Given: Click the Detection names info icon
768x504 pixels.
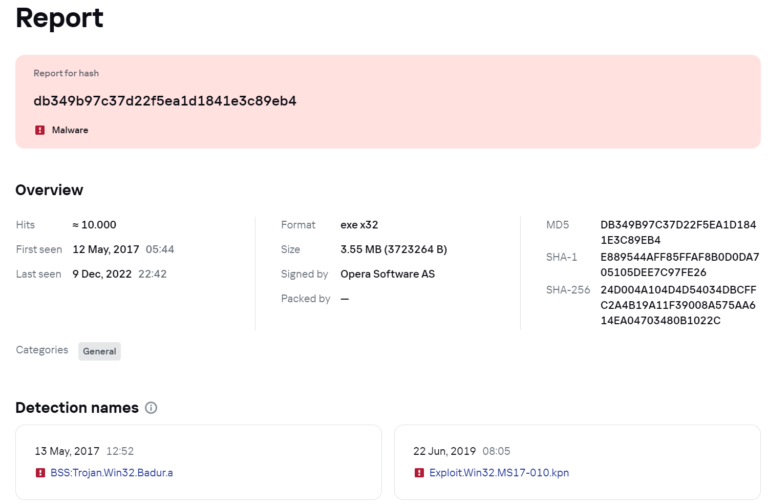Looking at the screenshot, I should pyautogui.click(x=151, y=408).
